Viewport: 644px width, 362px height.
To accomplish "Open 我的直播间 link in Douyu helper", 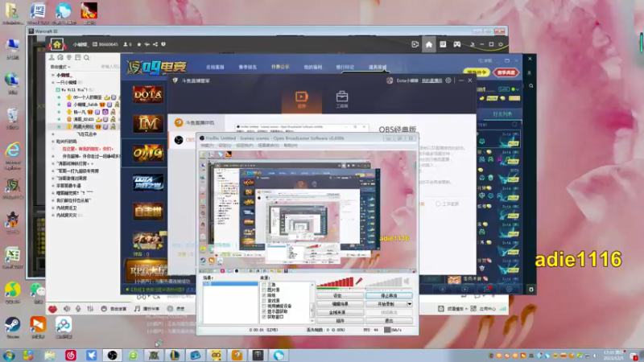I will coord(431,80).
